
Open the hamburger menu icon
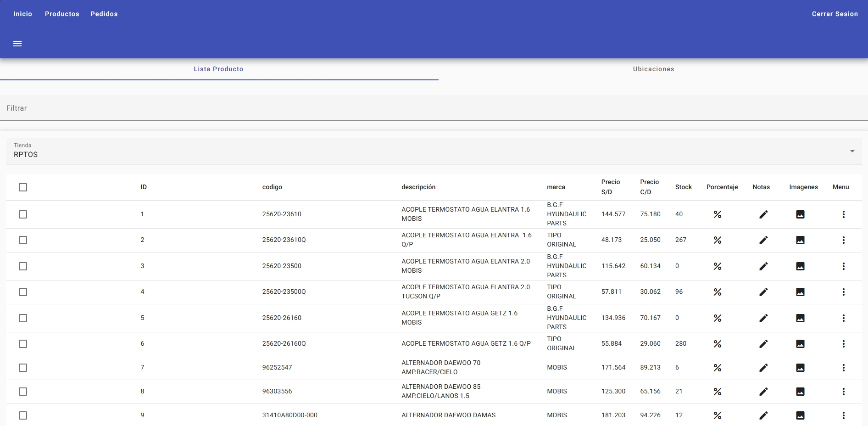click(x=17, y=44)
